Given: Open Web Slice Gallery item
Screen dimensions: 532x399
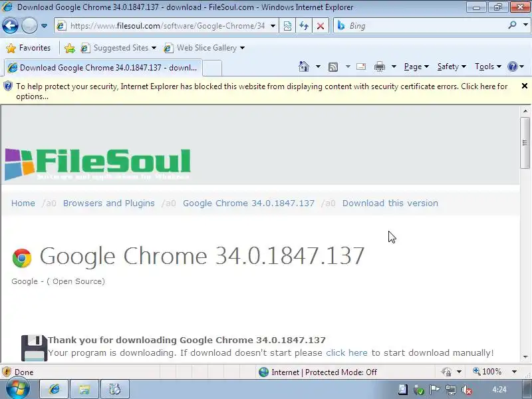Looking at the screenshot, I should [x=204, y=48].
